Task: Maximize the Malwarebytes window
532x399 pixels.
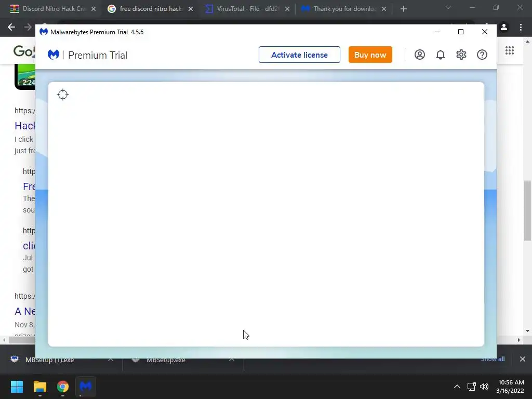Action: [461, 32]
